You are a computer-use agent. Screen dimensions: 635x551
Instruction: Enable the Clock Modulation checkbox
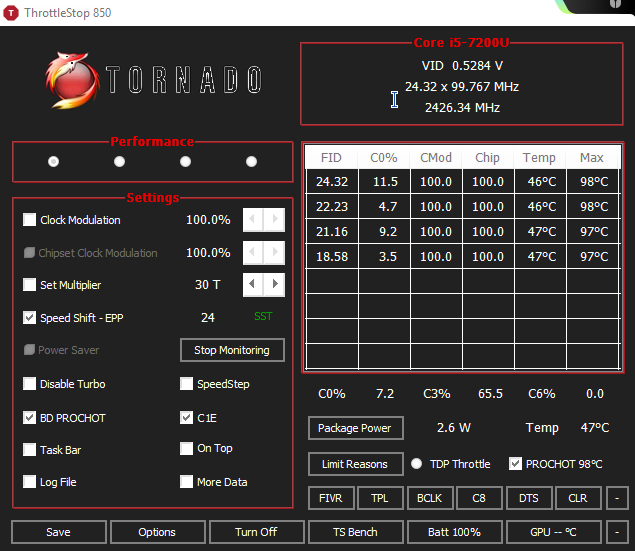[30, 220]
